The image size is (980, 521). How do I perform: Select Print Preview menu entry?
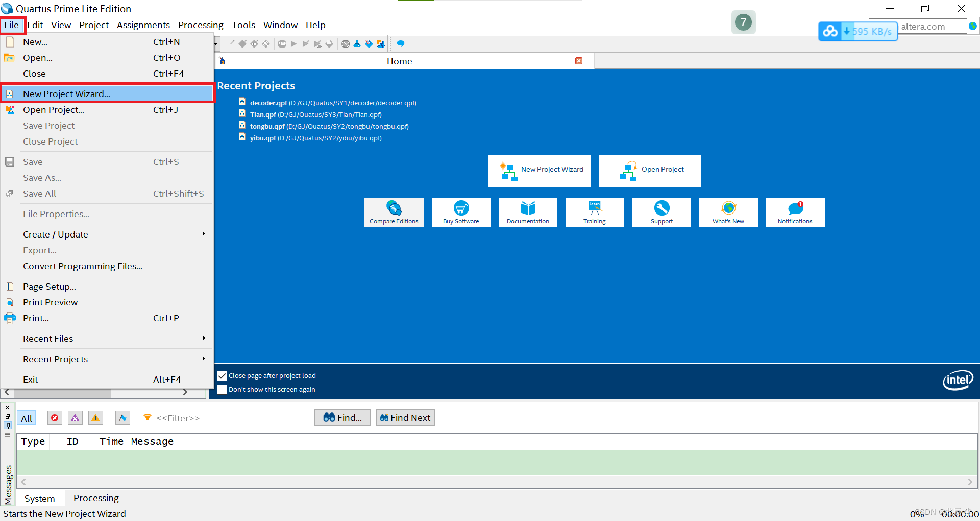pos(107,302)
